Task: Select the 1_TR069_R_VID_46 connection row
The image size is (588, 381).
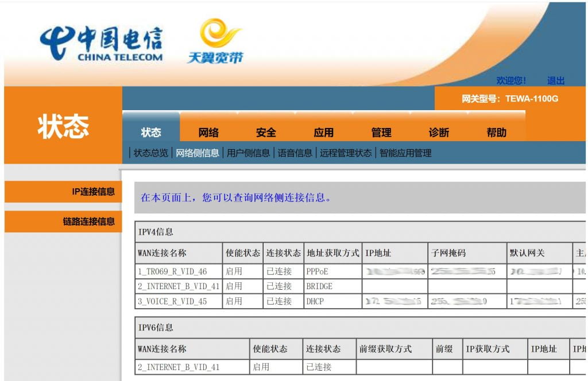Action: click(172, 271)
